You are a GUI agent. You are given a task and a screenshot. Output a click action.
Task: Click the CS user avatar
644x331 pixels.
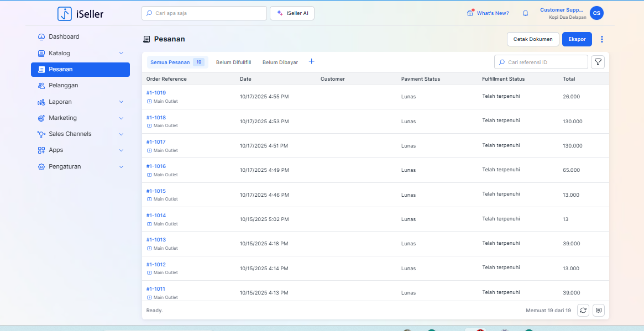click(596, 13)
